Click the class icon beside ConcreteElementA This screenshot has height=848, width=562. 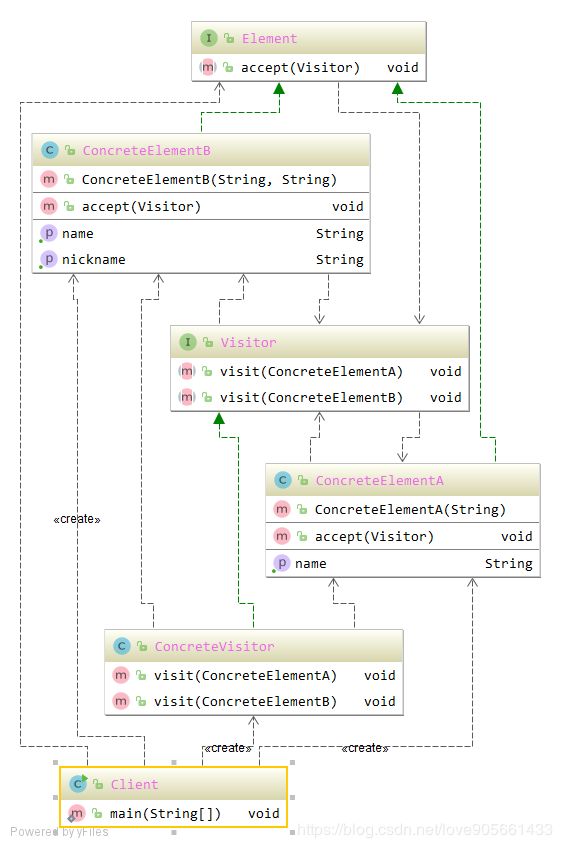click(283, 480)
